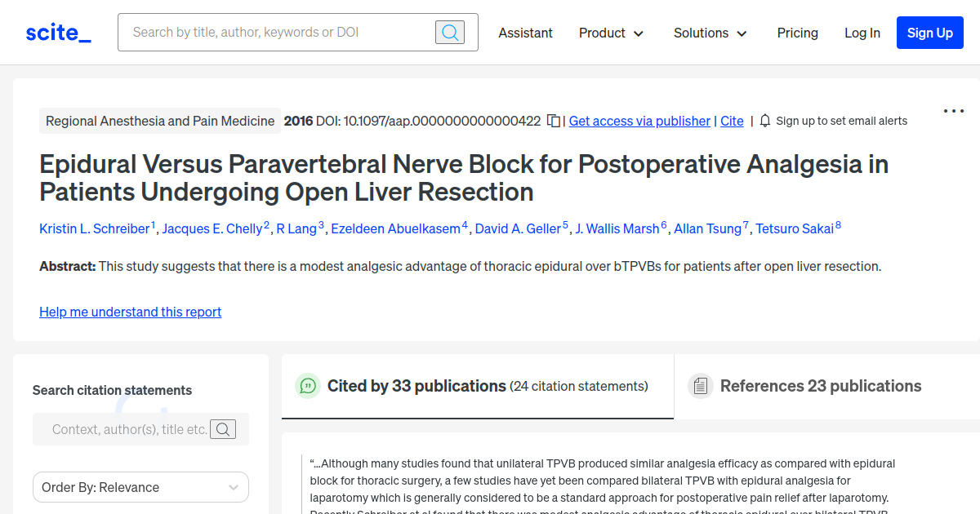
Task: Select the Cited by 33 publications tab
Action: [x=417, y=385]
